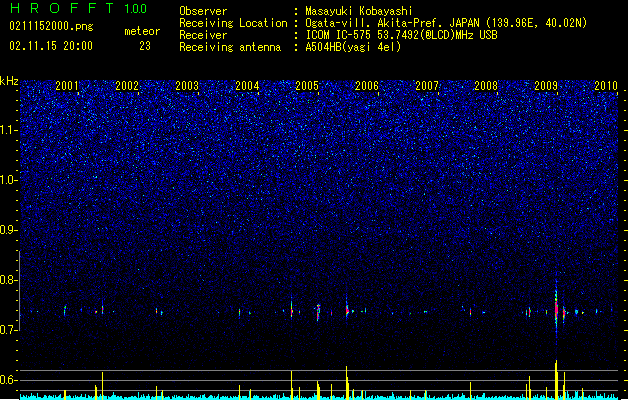The width and height of the screenshot is (629, 400).
Task: Click the 2001 time marker
Action: [x=67, y=85]
